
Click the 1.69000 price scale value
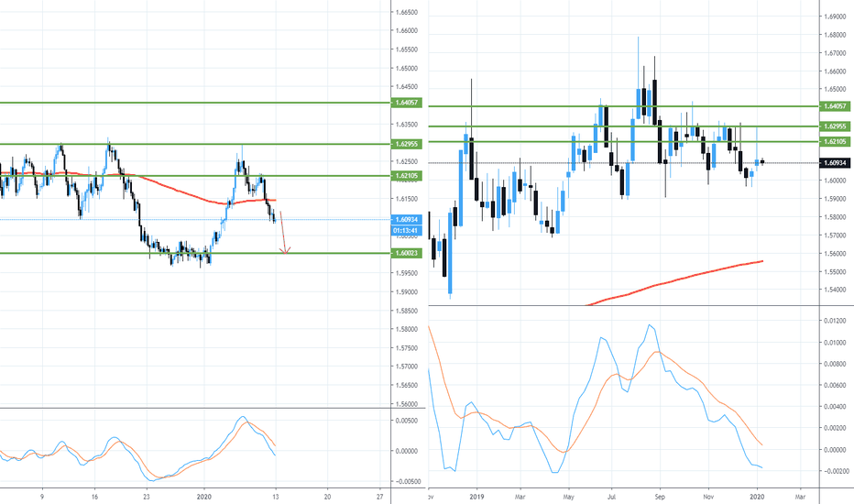(834, 16)
